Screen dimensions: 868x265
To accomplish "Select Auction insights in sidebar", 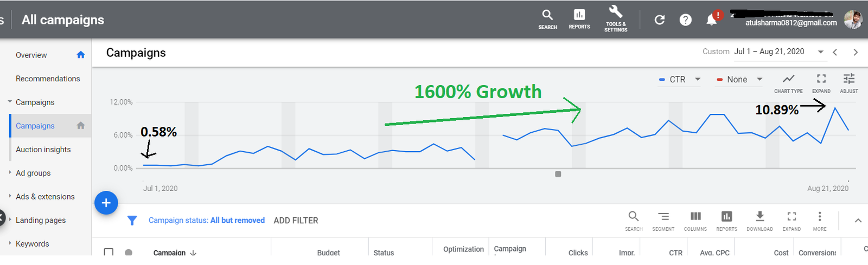I will coord(43,150).
